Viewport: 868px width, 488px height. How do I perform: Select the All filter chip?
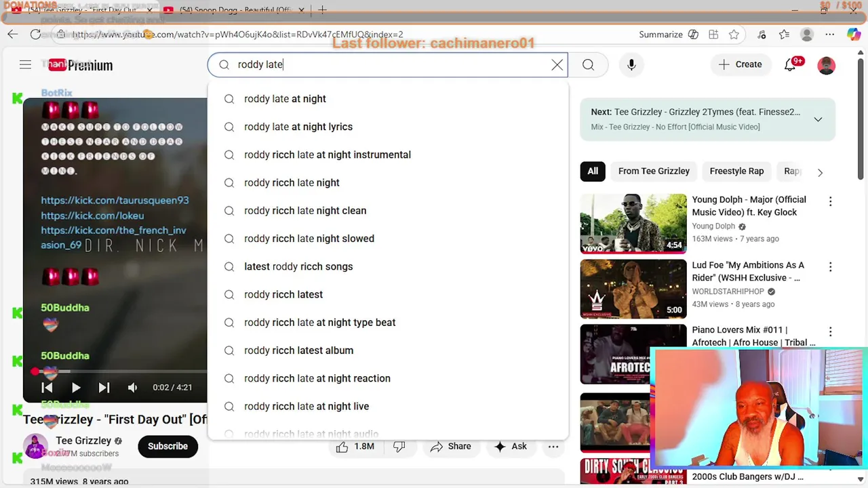coord(593,171)
